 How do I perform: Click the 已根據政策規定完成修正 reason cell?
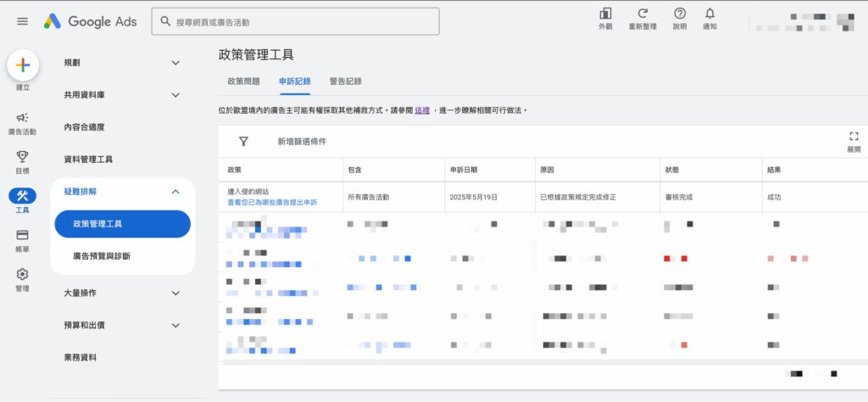[578, 197]
